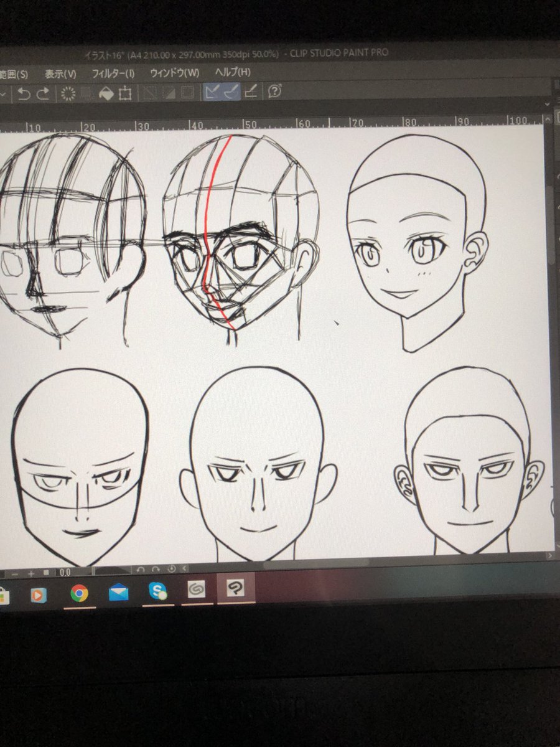Click the Redo arrow in the command bar
This screenshot has width=560, height=747.
click(43, 93)
